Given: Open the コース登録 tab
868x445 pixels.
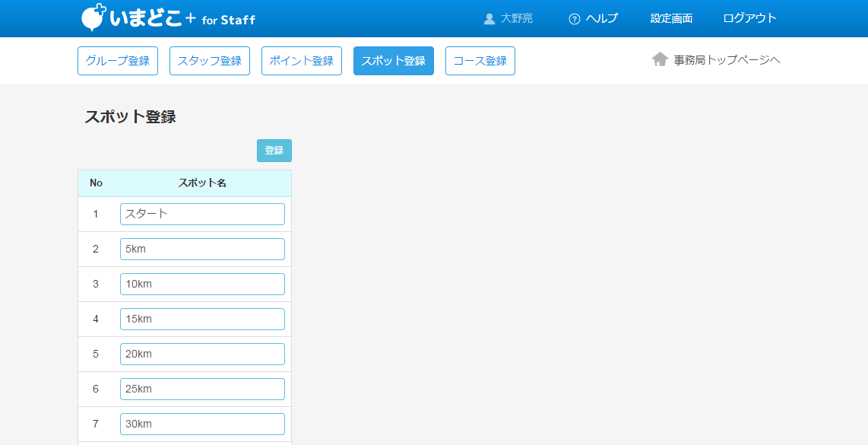Looking at the screenshot, I should coord(480,61).
